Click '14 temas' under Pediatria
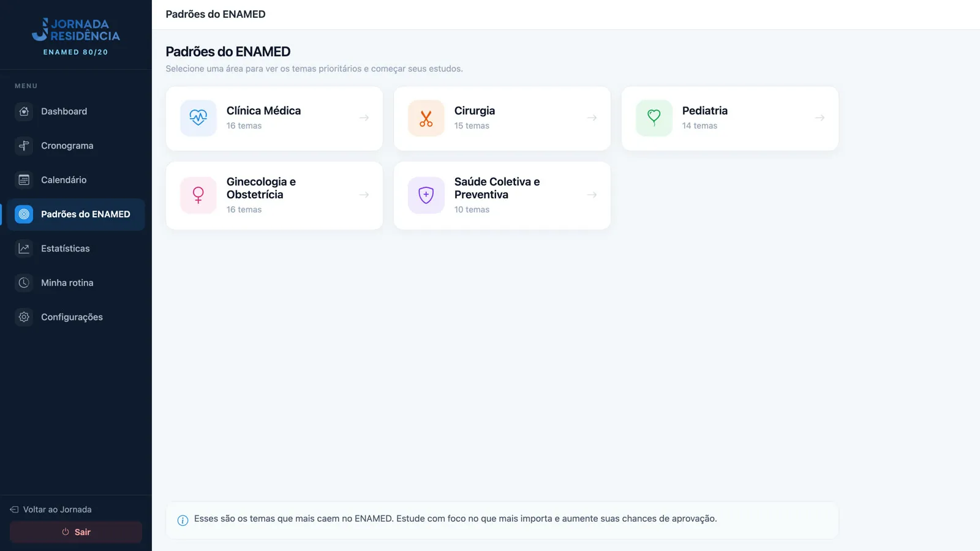Viewport: 980px width, 551px height. click(699, 126)
